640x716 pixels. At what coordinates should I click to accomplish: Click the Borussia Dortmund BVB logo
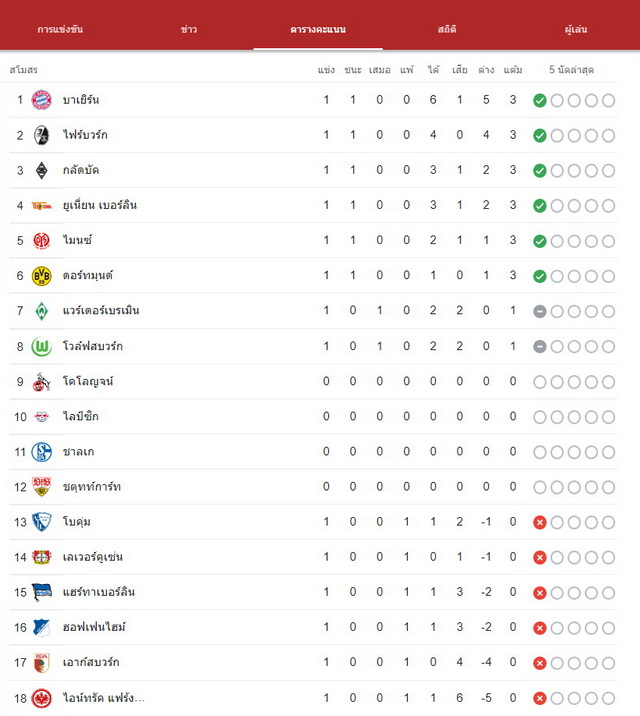tap(41, 276)
